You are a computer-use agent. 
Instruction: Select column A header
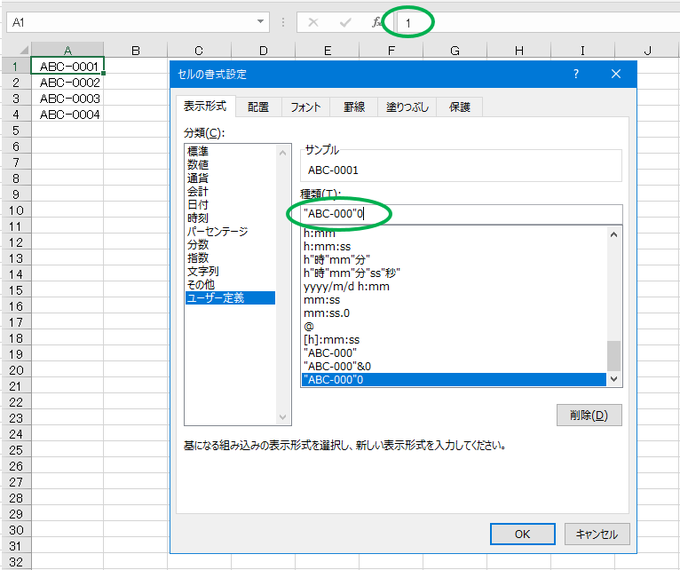click(x=68, y=50)
